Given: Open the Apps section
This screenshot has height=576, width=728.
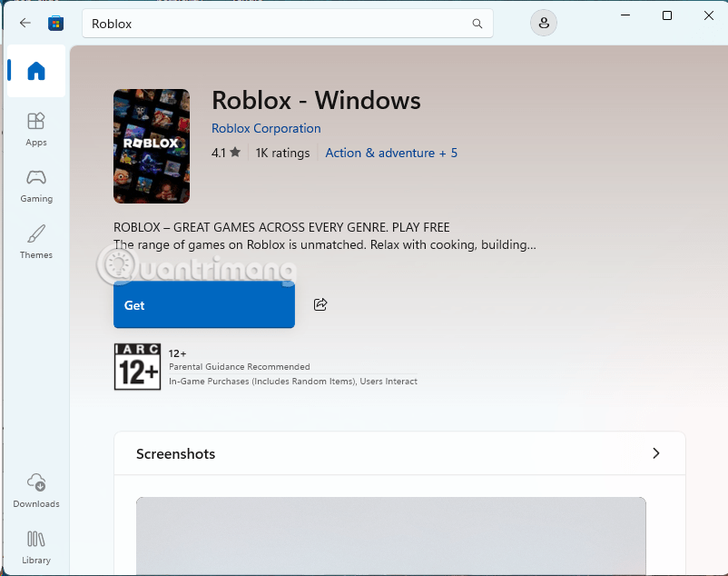Looking at the screenshot, I should [36, 130].
